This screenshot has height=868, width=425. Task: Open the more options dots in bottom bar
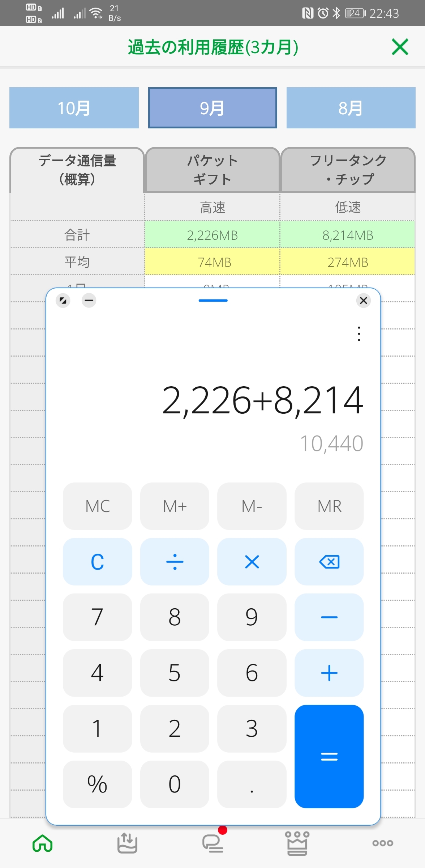point(382,843)
